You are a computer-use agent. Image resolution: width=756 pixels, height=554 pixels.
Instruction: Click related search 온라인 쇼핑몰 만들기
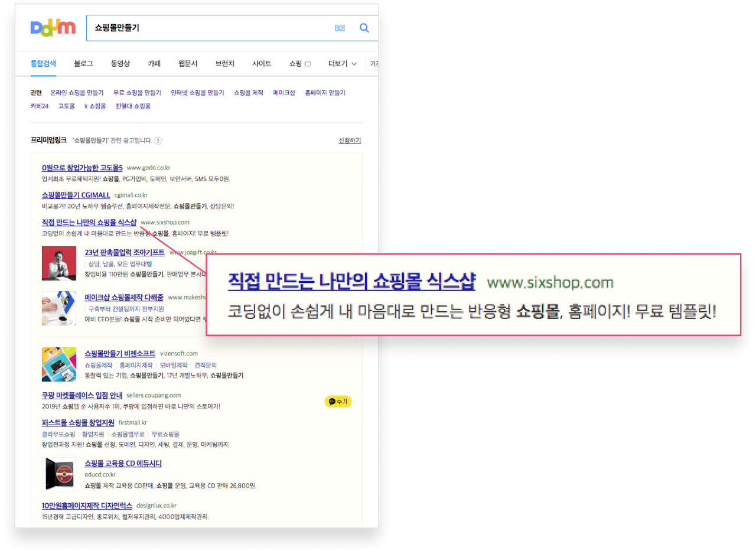click(77, 93)
